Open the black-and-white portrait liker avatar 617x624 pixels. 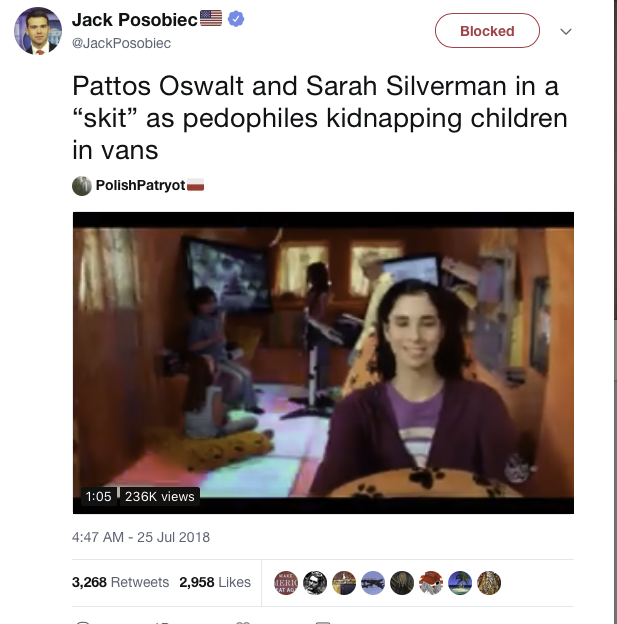[315, 583]
